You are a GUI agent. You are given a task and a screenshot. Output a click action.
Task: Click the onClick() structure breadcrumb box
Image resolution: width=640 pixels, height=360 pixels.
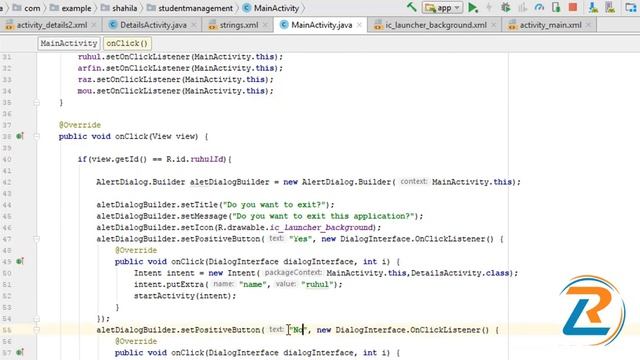[x=127, y=43]
